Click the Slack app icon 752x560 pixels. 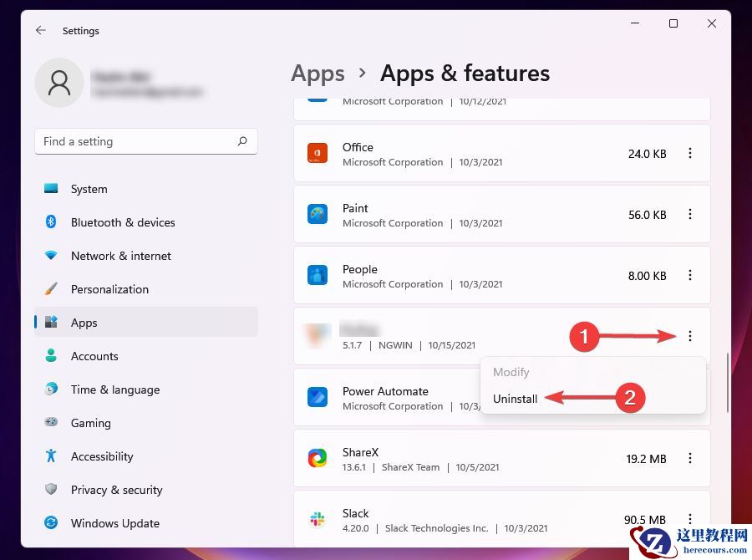(318, 519)
